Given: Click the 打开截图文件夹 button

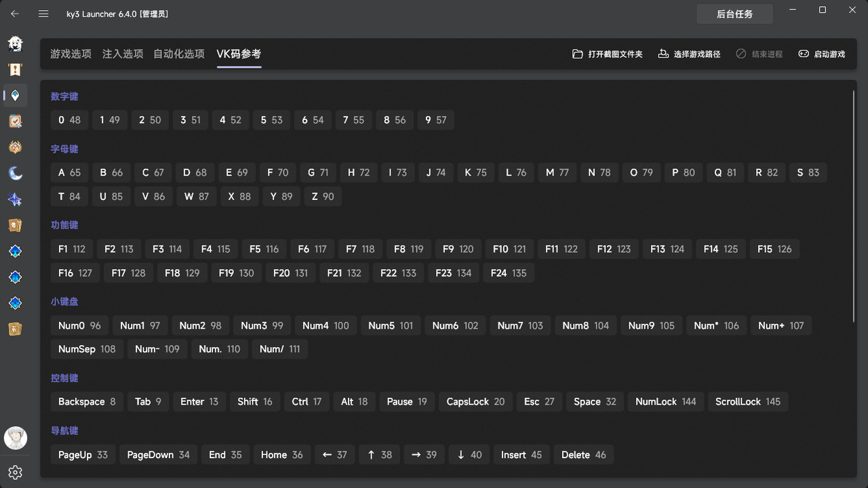Looking at the screenshot, I should point(608,54).
